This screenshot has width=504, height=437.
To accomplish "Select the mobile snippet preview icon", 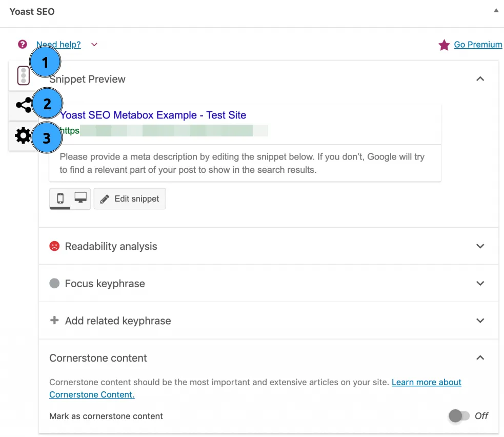I will coord(62,198).
